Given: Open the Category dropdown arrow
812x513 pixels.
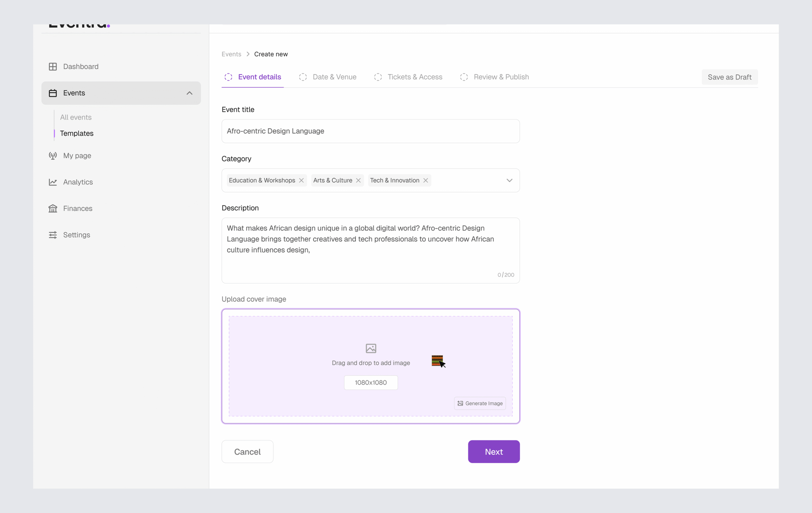Looking at the screenshot, I should click(x=509, y=181).
